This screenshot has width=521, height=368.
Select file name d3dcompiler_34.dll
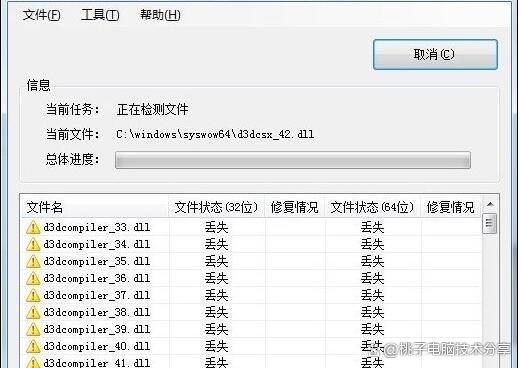[x=97, y=244]
